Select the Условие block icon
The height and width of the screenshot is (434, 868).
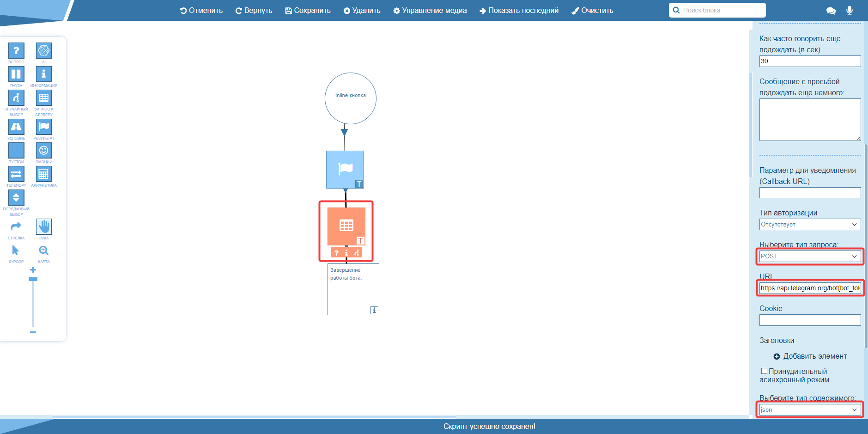coord(16,127)
